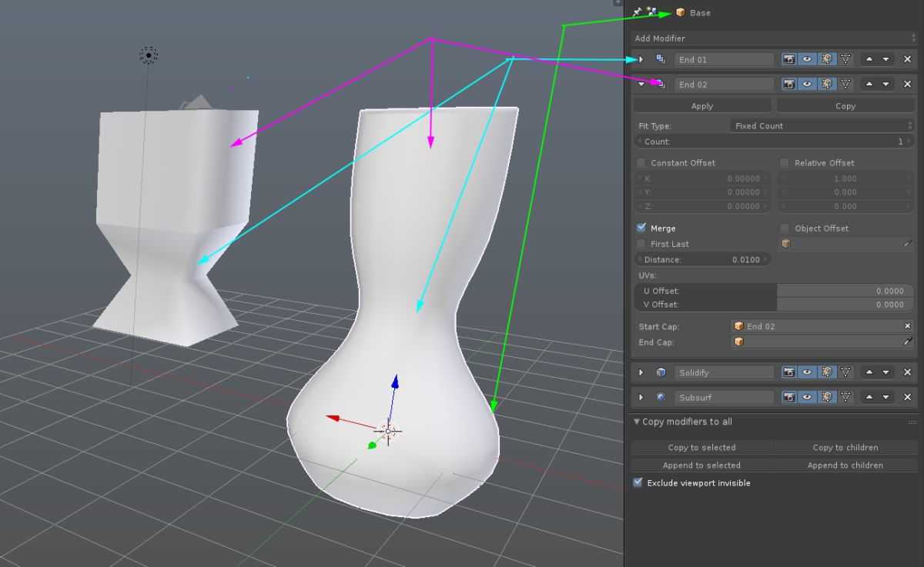Click the Count value field
Viewport: 924px width, 567px height.
click(x=774, y=142)
